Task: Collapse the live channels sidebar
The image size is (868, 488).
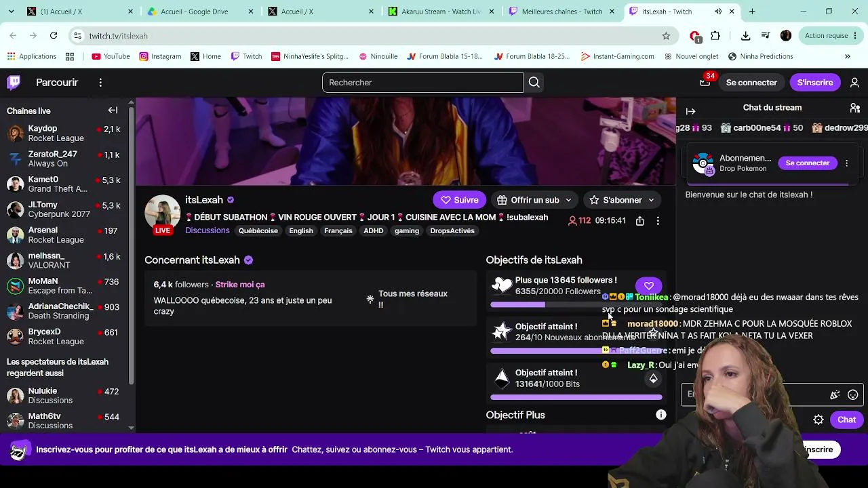Action: [x=113, y=110]
